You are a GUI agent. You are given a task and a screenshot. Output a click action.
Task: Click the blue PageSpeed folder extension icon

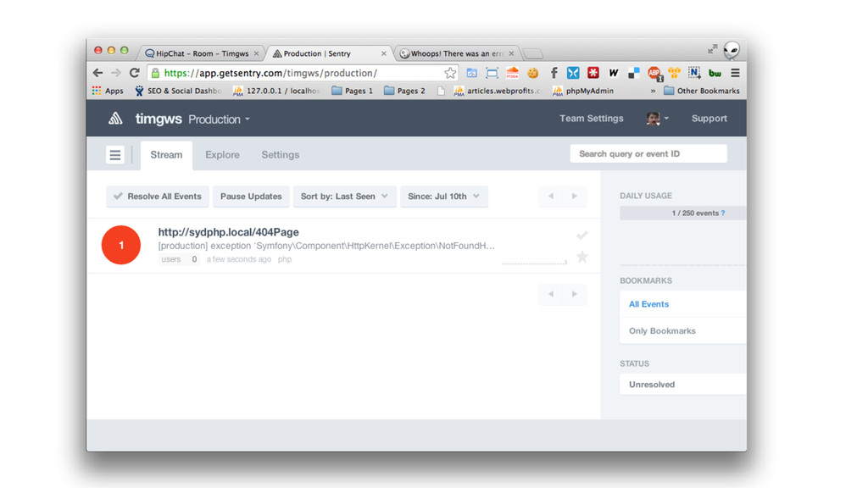tap(471, 73)
